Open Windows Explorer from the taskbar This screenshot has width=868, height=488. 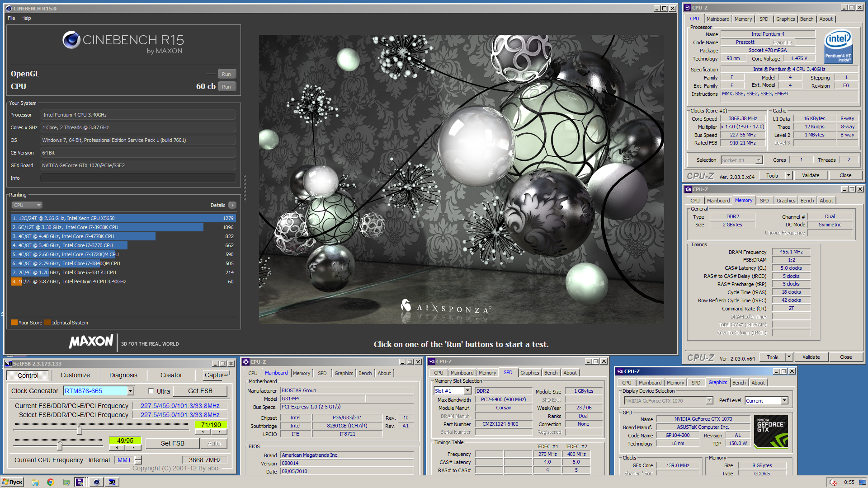point(35,482)
